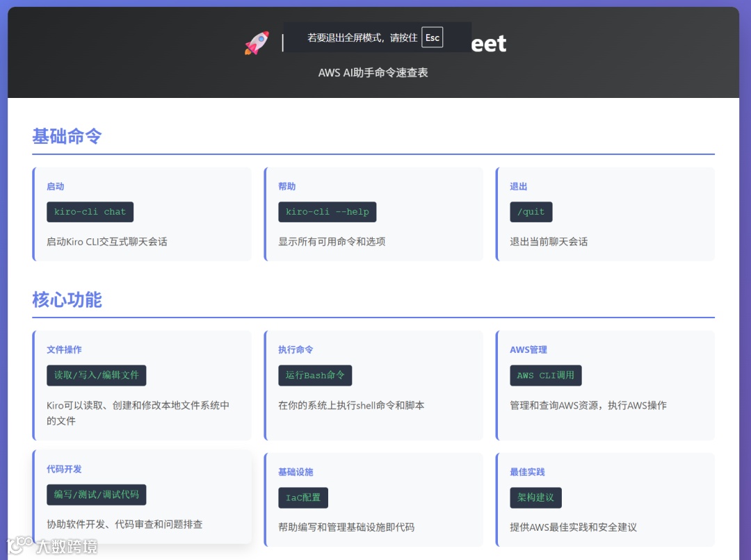This screenshot has height=560, width=751.
Task: Click the '架构建议' code tag
Action: click(535, 497)
